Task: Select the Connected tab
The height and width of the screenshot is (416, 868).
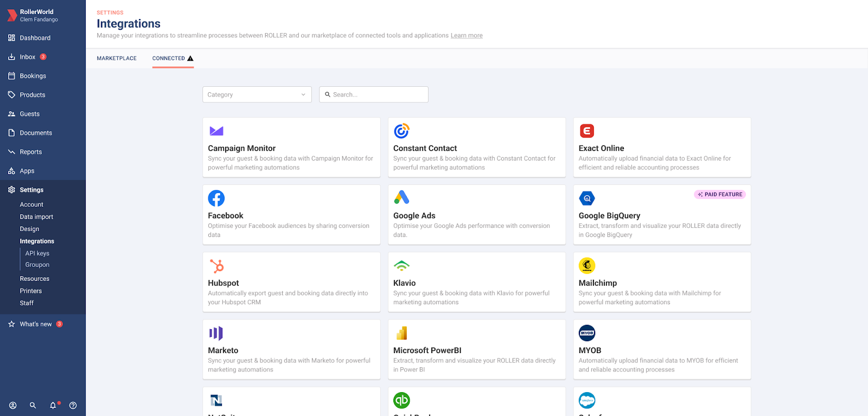Action: coord(173,58)
